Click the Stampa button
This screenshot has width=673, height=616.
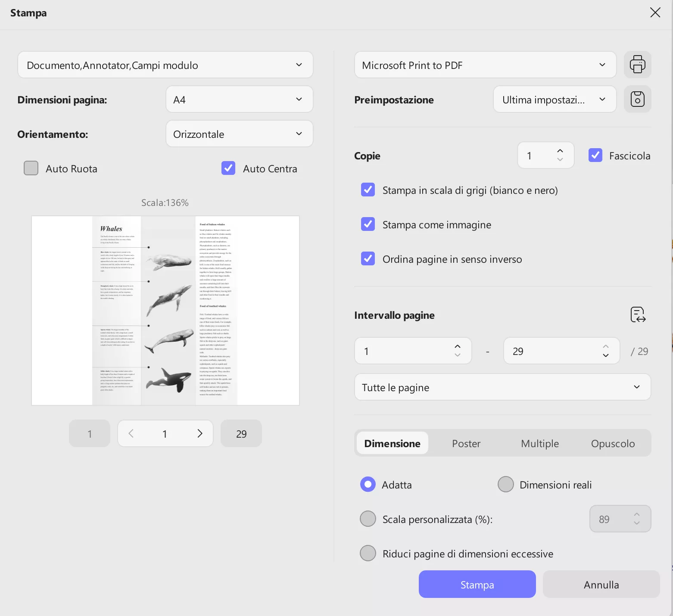click(x=477, y=585)
